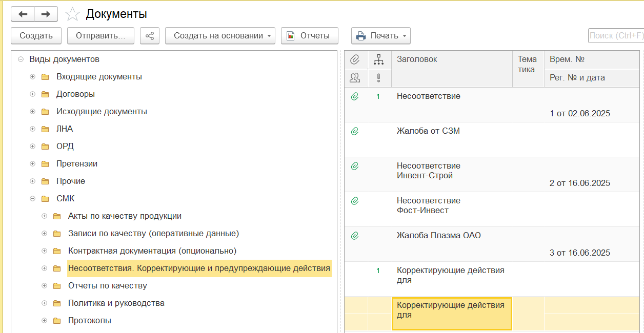Open the Отчеты reports button
The height and width of the screenshot is (333, 644).
pos(309,36)
